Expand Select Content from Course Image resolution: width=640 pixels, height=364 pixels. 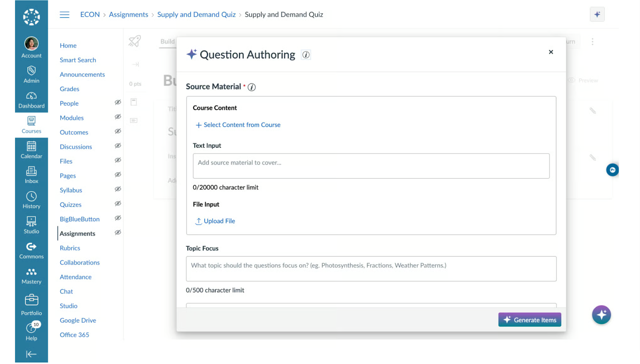[x=238, y=125]
